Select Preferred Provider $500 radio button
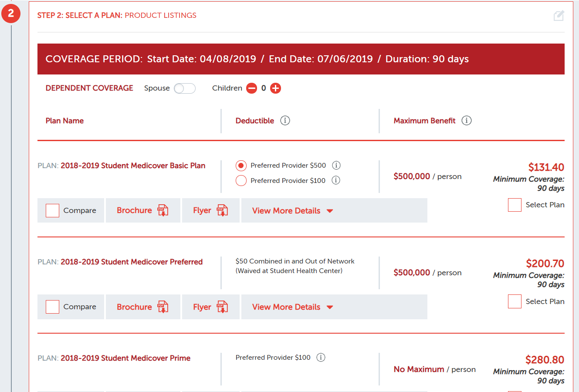The height and width of the screenshot is (392, 579). (x=241, y=166)
